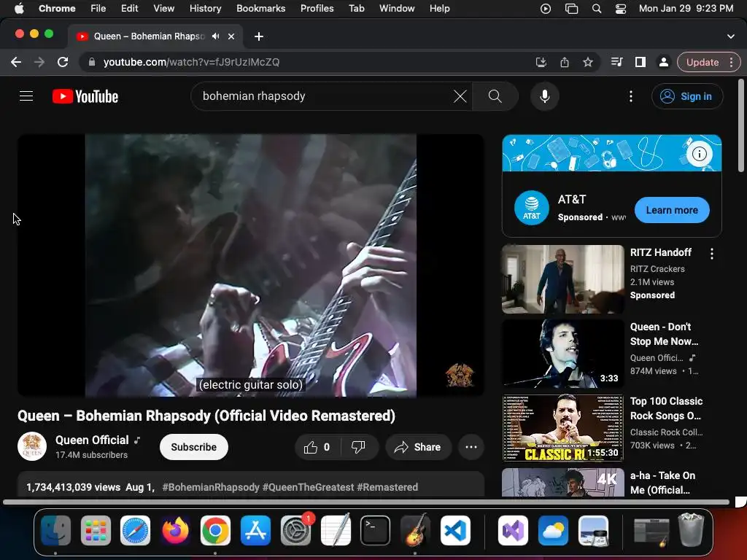This screenshot has width=747, height=560.
Task: Open the AT&T ad info icon
Action: click(699, 154)
